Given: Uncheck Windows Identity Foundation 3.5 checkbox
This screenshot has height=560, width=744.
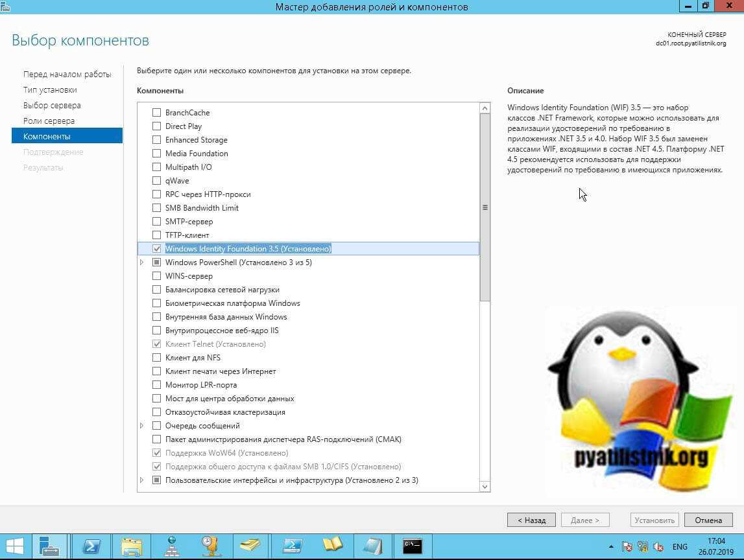Looking at the screenshot, I should 156,249.
